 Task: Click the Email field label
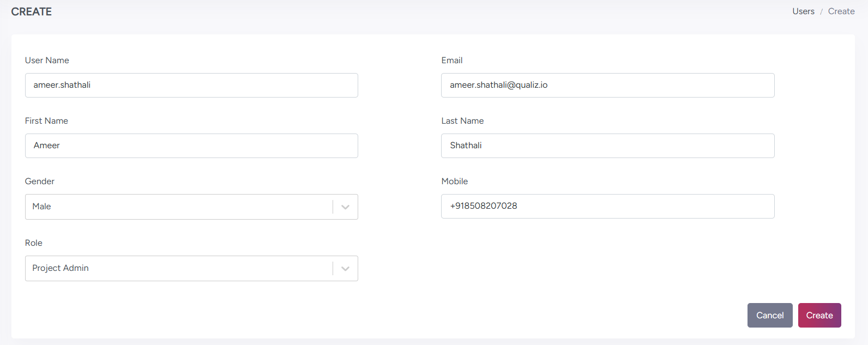[451, 60]
